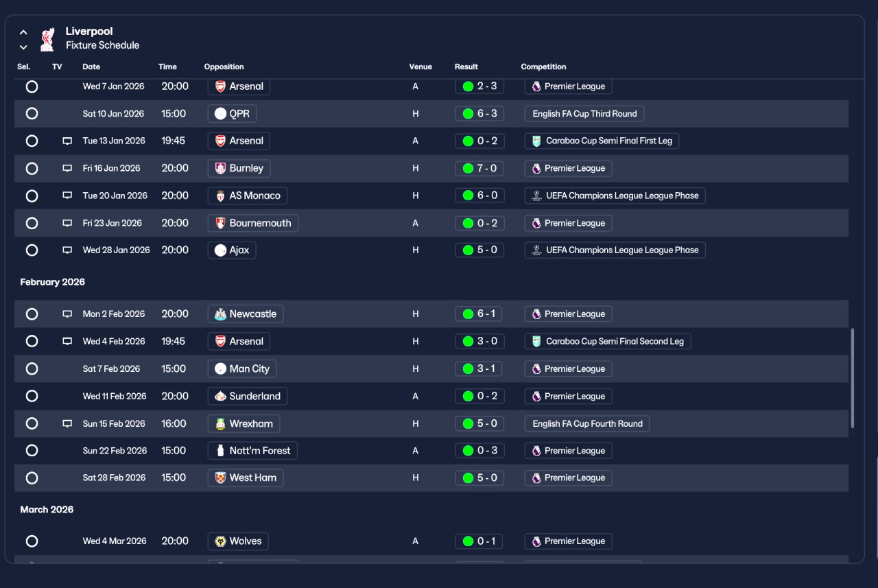Click TV icon for Burnley match
Viewport: 878px width, 588px height.
67,168
